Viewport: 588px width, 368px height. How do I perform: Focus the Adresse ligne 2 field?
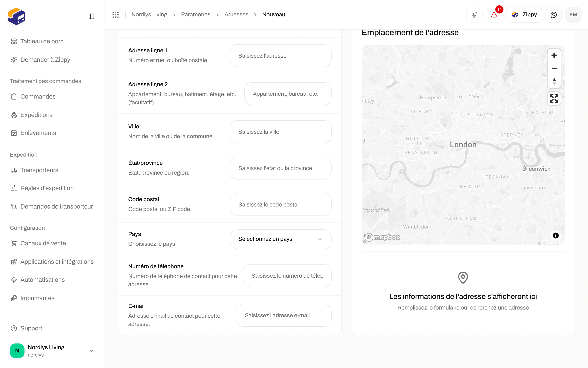pos(288,94)
